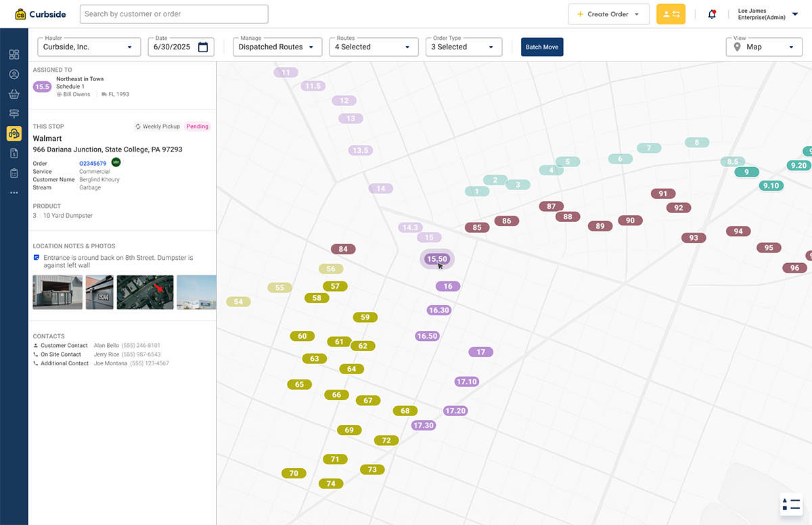812x525 pixels.
Task: Open the clipboard reports sidebar icon
Action: point(14,173)
